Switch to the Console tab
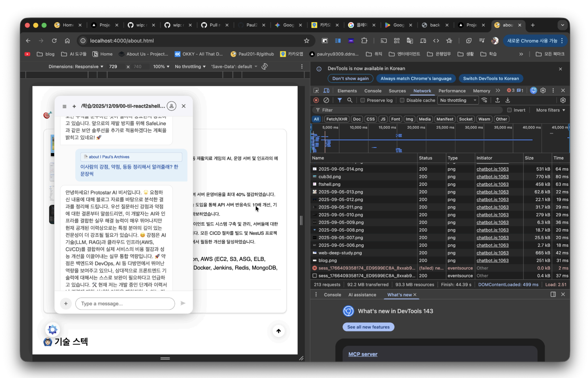This screenshot has height=378, width=588. point(373,91)
